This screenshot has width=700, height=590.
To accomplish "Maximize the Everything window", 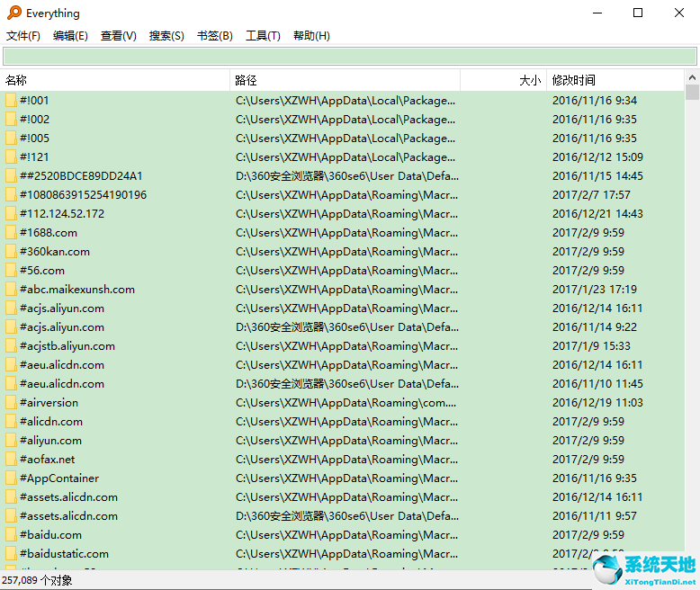I will point(638,13).
